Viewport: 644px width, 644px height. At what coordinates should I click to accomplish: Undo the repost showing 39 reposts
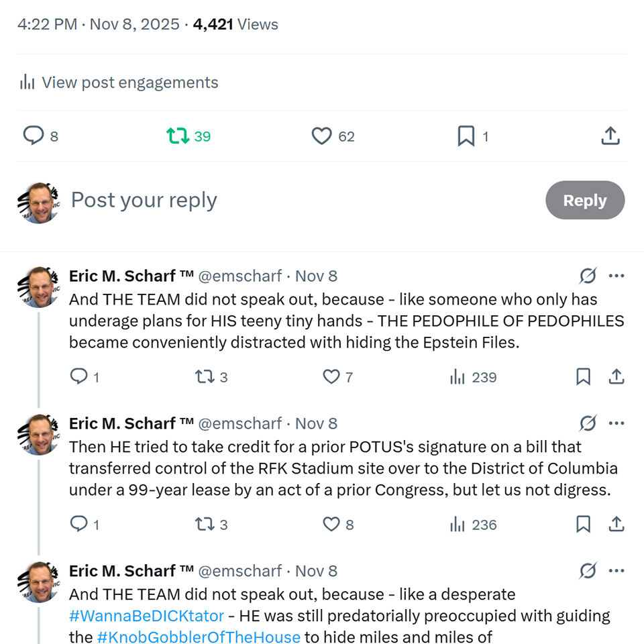(178, 136)
